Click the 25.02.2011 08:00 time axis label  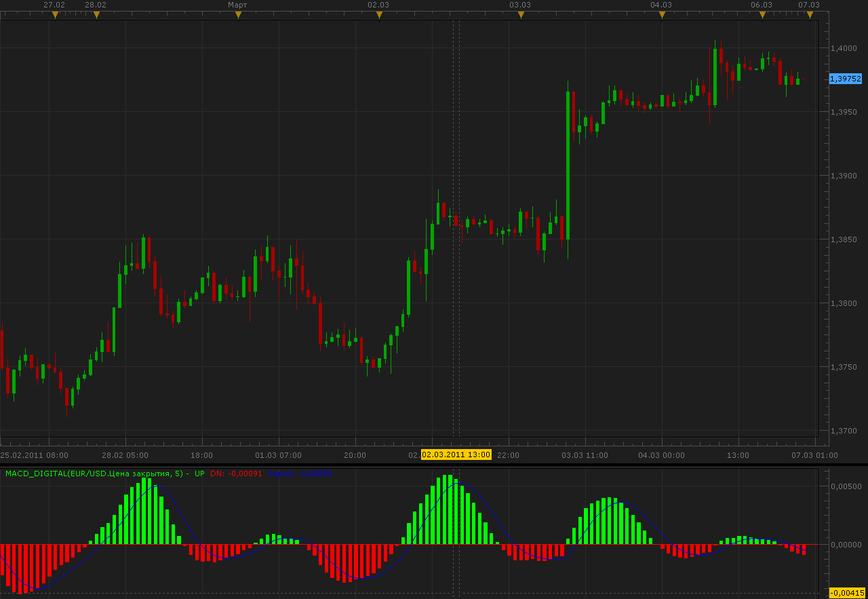pos(34,455)
